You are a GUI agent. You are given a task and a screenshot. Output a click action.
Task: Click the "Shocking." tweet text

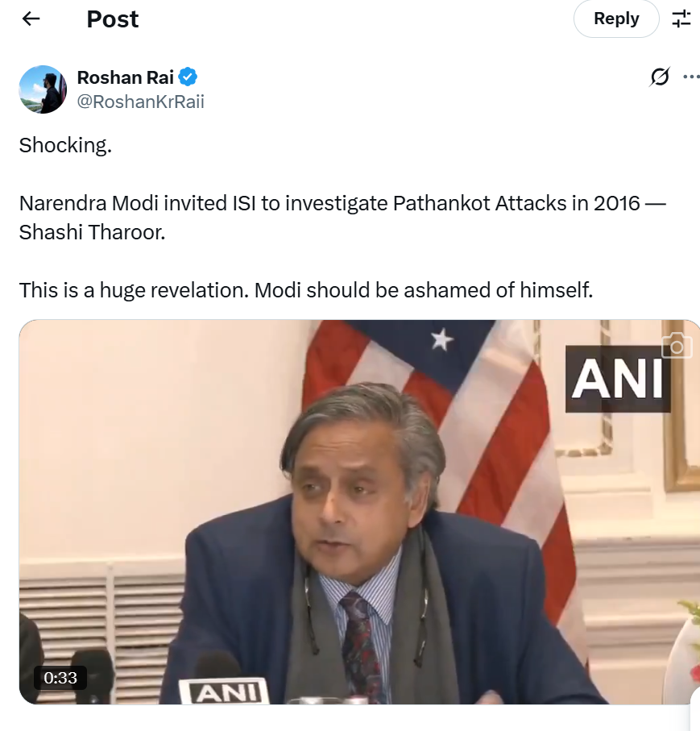pos(65,145)
